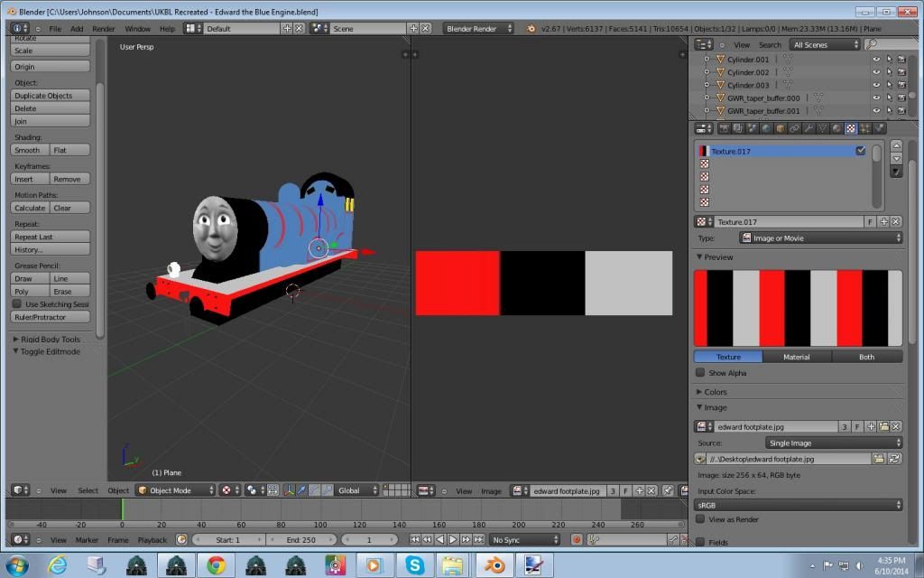This screenshot has height=578, width=924.
Task: Select the scale manipulator icon
Action: (328, 490)
